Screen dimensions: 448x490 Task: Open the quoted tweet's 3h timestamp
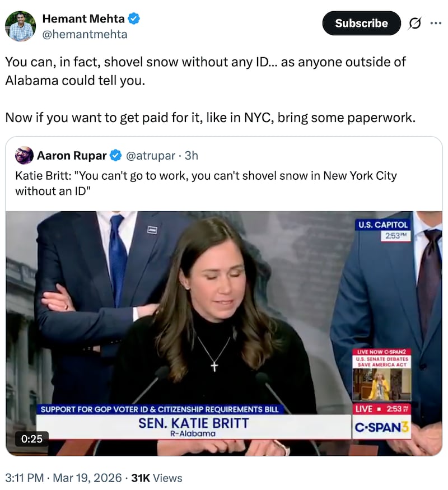[x=191, y=155]
